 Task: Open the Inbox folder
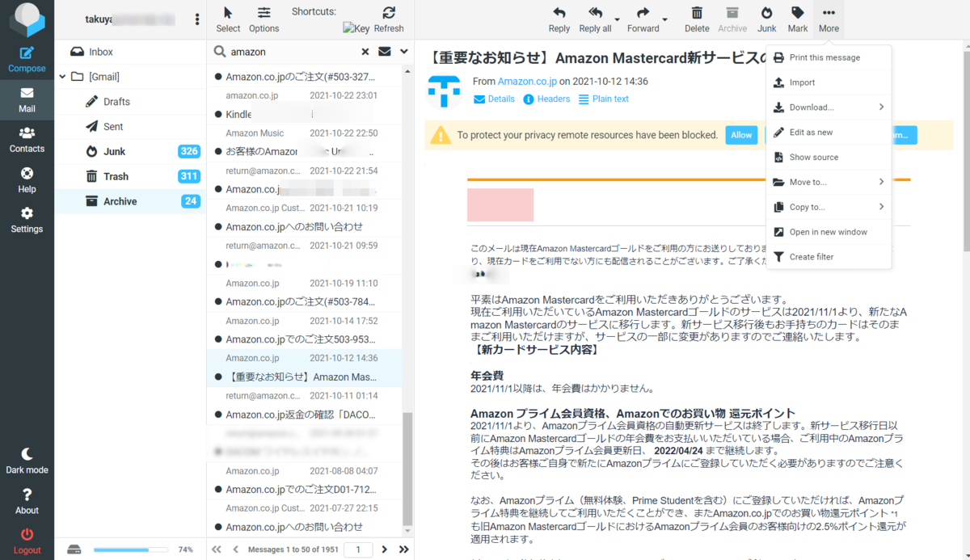130,52
